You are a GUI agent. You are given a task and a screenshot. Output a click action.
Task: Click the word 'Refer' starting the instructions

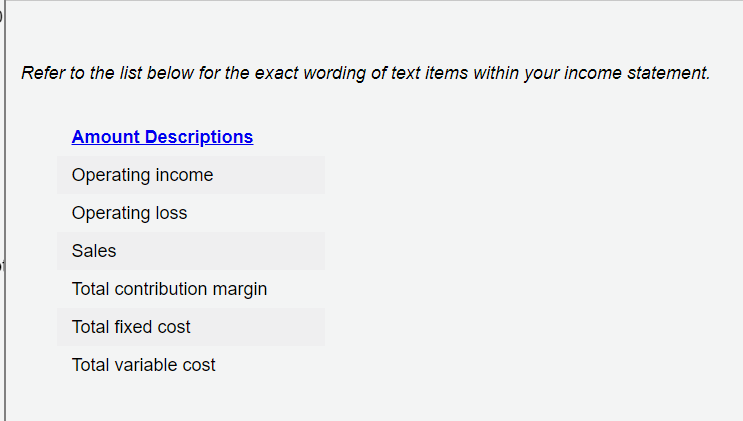coord(41,73)
